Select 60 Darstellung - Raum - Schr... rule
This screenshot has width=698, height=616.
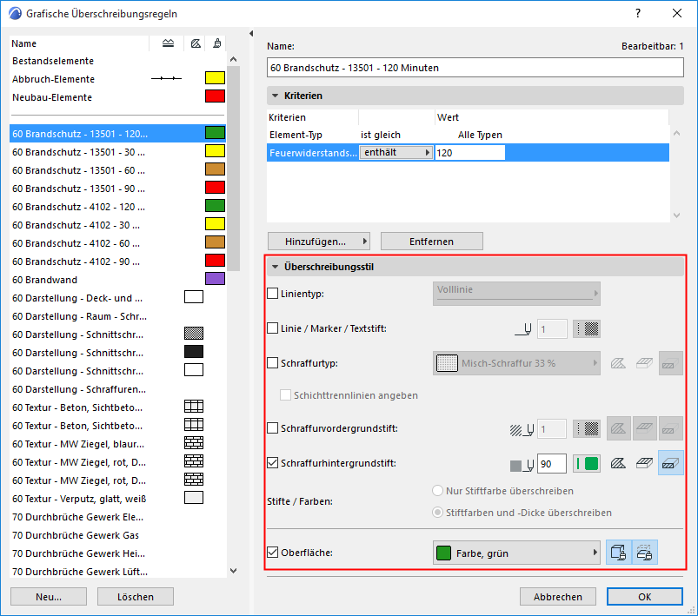tap(117, 316)
